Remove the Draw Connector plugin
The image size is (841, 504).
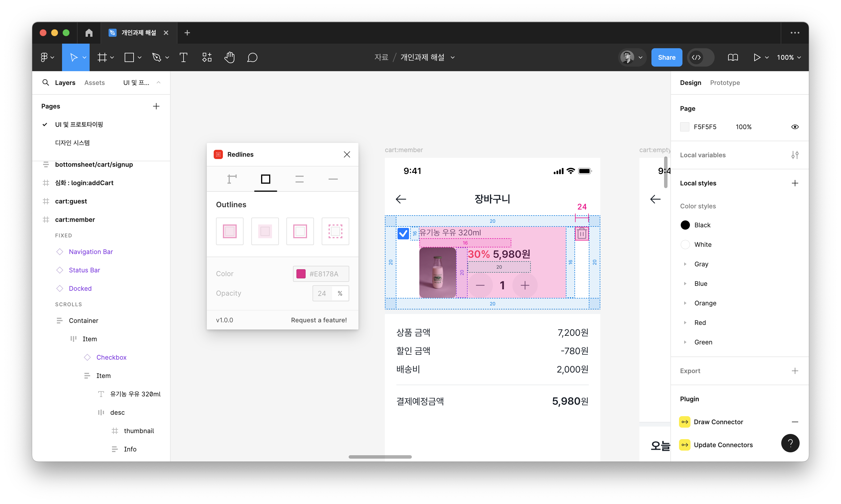(795, 422)
